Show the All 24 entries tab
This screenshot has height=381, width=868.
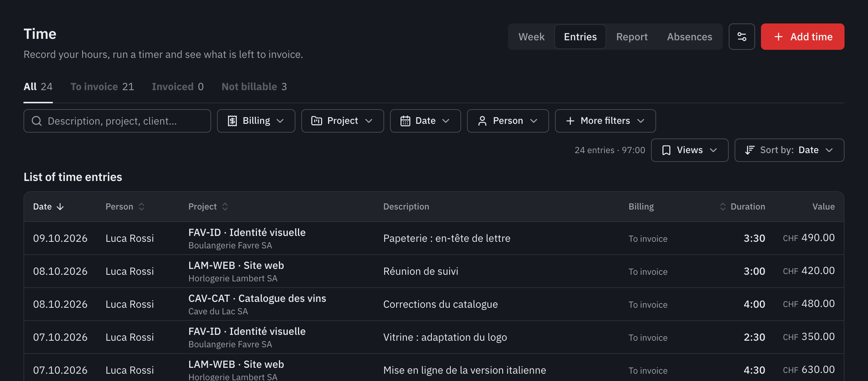pos(38,87)
